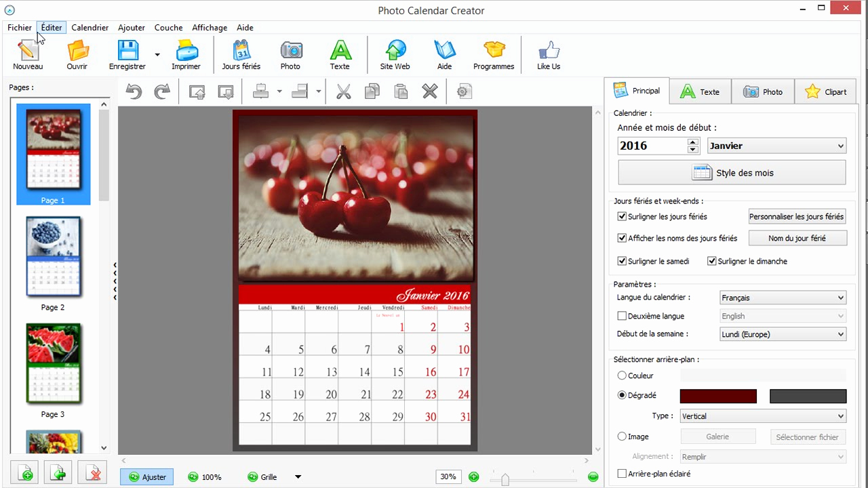Viewport: 868px width, 488px height.
Task: Zoom out with the green minus icon
Action: (593, 476)
